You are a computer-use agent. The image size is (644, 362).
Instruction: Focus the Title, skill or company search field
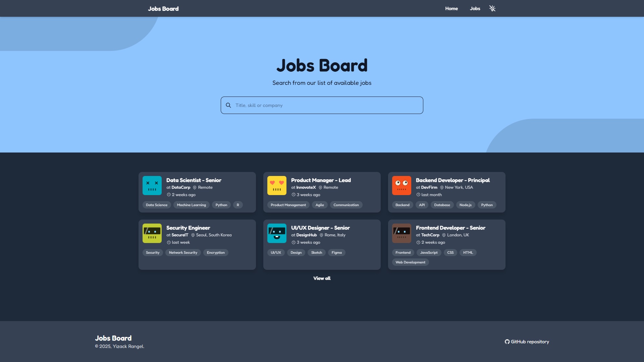(322, 105)
